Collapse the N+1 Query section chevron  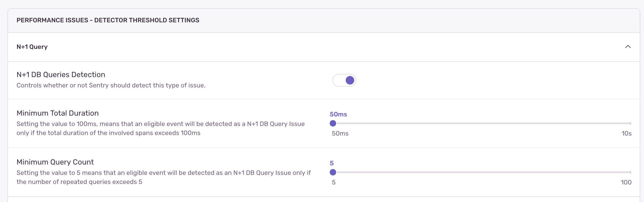tap(628, 47)
